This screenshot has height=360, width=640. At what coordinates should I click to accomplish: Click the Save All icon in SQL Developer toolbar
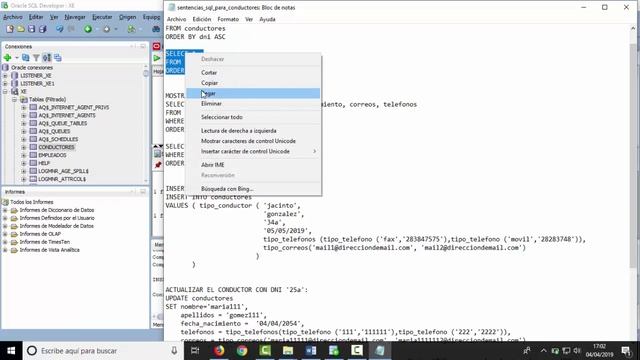click(42, 29)
